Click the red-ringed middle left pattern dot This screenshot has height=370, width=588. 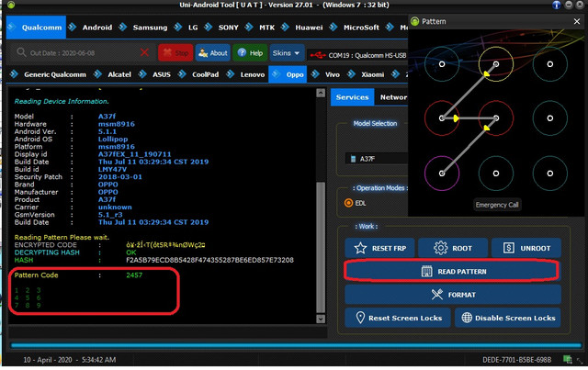tap(442, 118)
